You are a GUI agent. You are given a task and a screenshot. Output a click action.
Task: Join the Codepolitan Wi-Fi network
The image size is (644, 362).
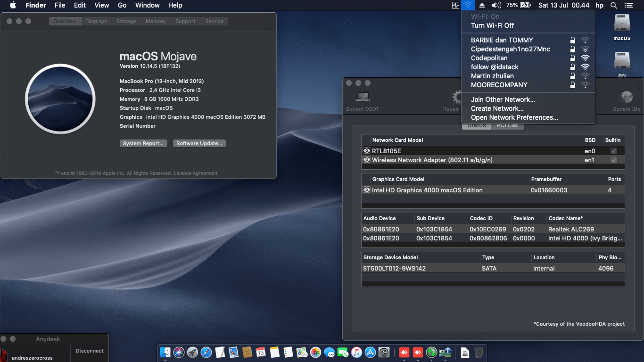[x=528, y=58]
